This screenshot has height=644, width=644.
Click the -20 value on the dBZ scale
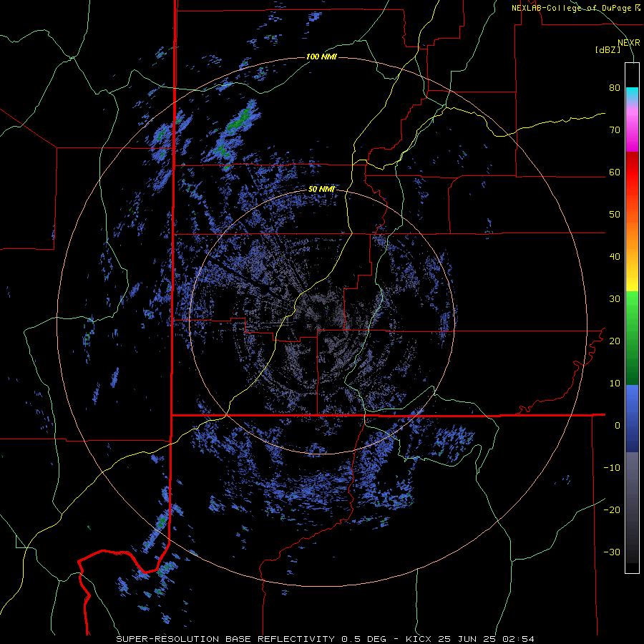612,510
